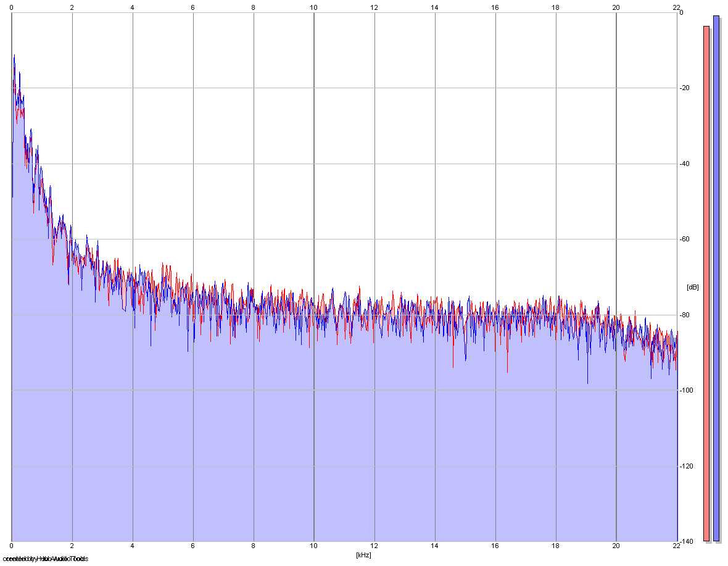
Task: Click the -120 dB tick label
Action: tap(687, 466)
